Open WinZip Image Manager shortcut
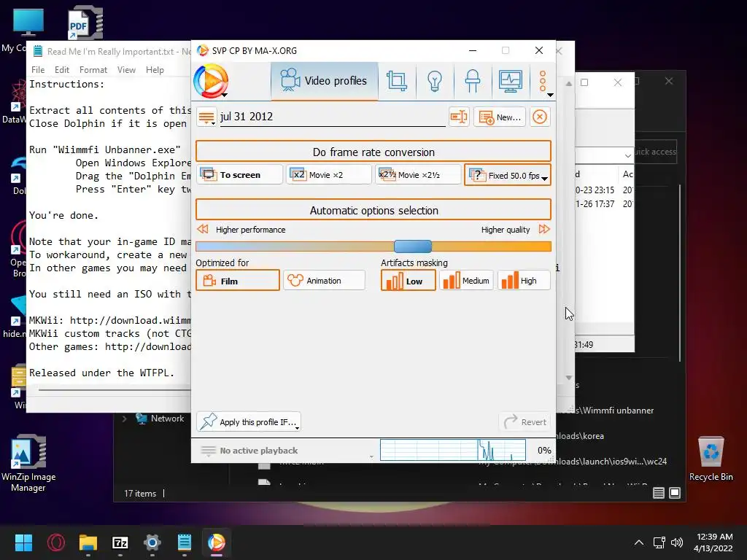 point(28,463)
